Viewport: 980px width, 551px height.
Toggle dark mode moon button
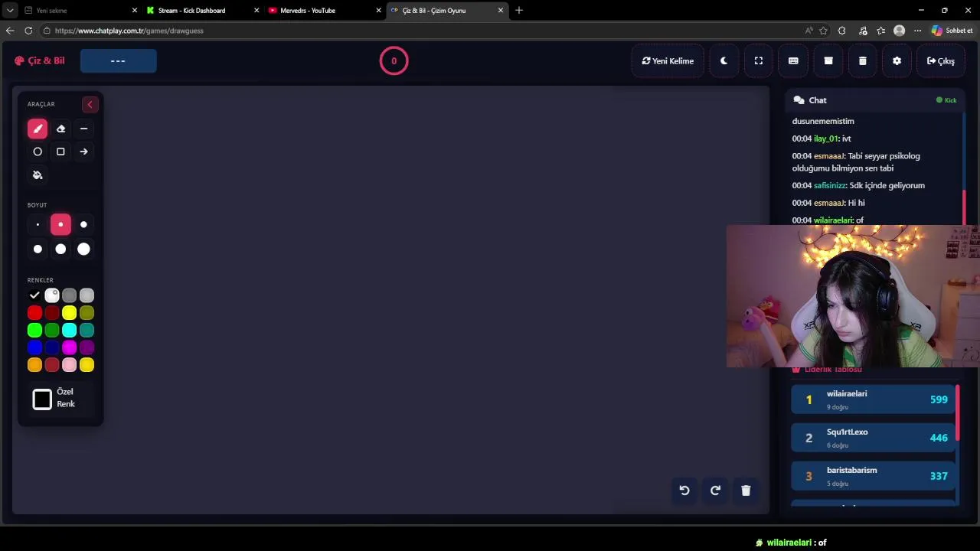pyautogui.click(x=724, y=61)
